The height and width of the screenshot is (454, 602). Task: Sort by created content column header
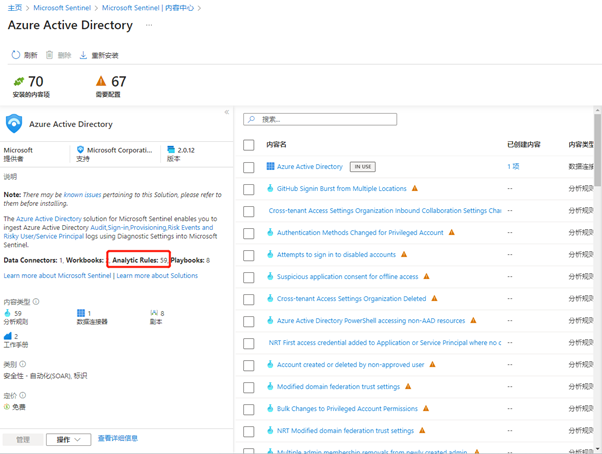524,144
